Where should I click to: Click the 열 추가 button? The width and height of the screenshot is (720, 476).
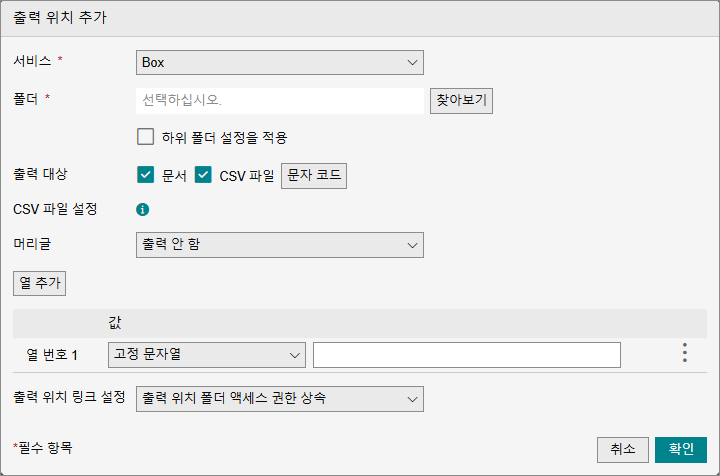click(39, 283)
